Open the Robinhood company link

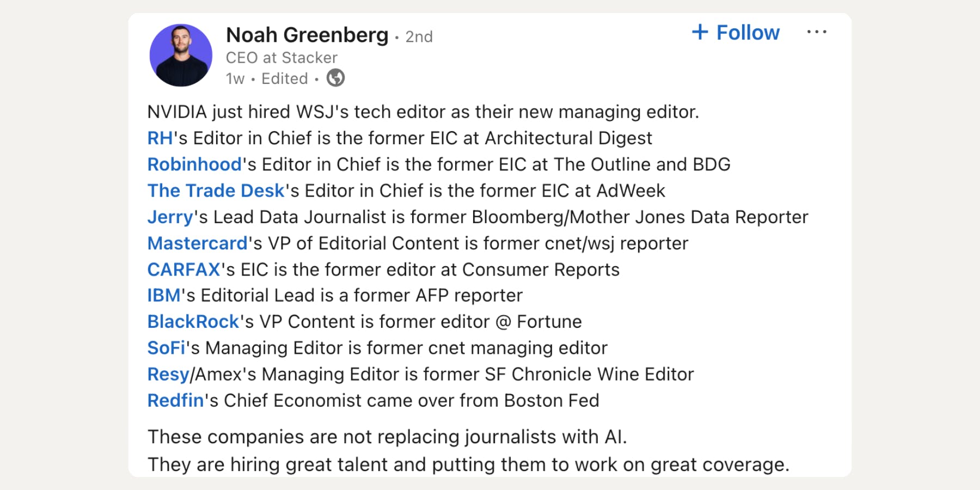click(194, 164)
